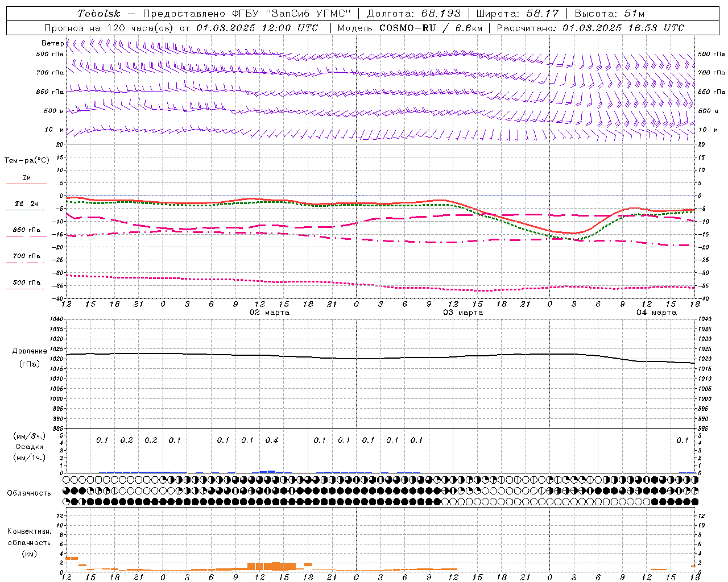Viewport: 728px width, 582px height.
Task: Click the "03 марта" date label
Action: (463, 313)
